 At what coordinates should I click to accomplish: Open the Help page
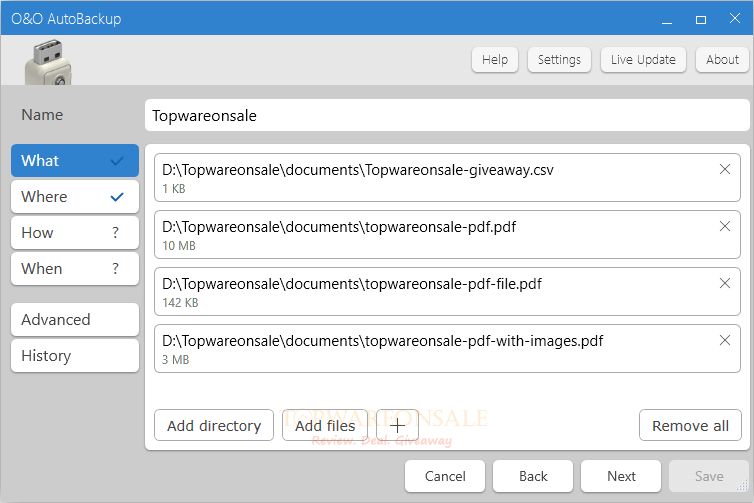[x=495, y=60]
